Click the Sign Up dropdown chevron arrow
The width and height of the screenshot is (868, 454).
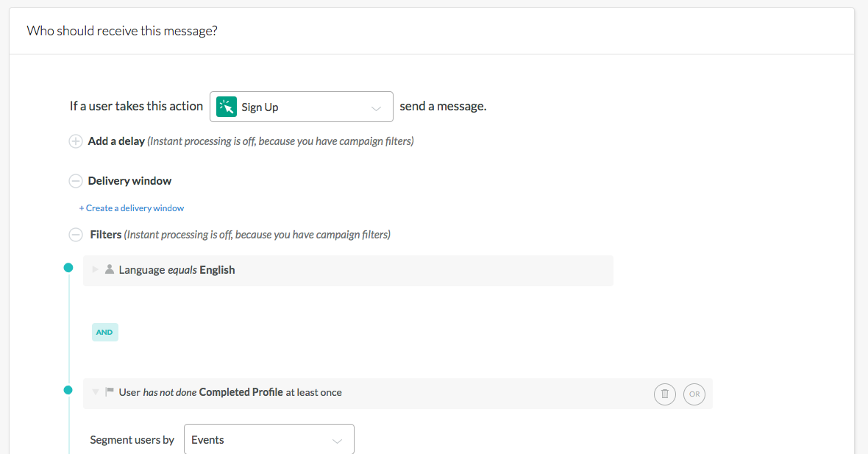tap(377, 108)
